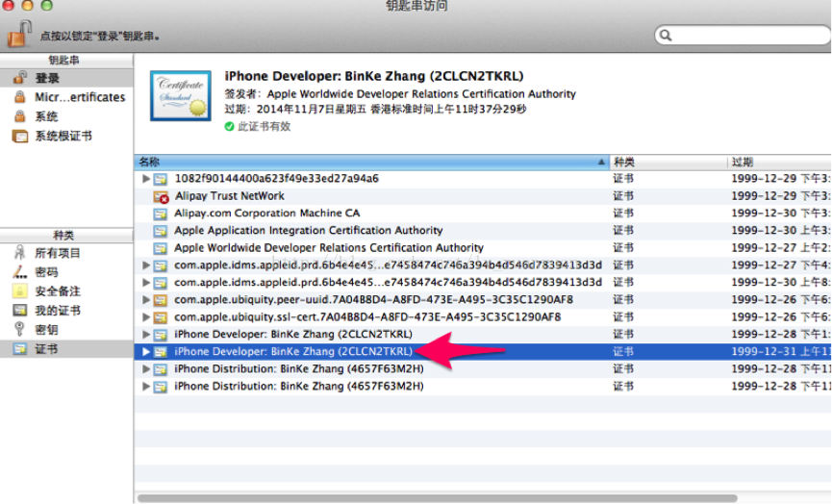The height and width of the screenshot is (504, 832).
Task: Choose the 密钥 key icon
Action: tap(19, 330)
